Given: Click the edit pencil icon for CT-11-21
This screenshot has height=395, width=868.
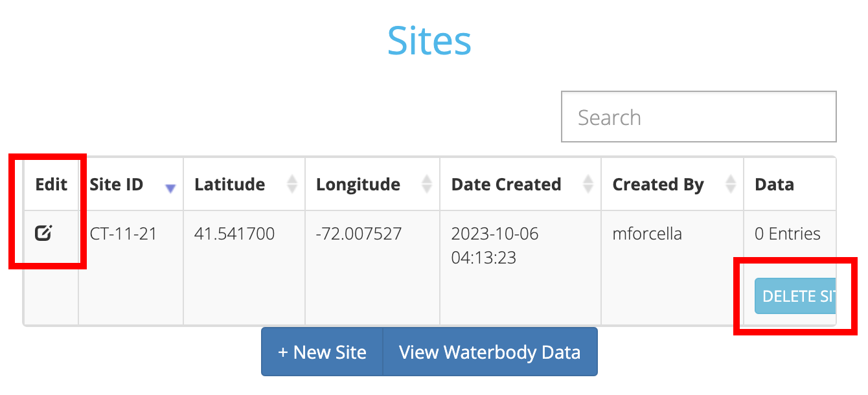Looking at the screenshot, I should point(43,233).
